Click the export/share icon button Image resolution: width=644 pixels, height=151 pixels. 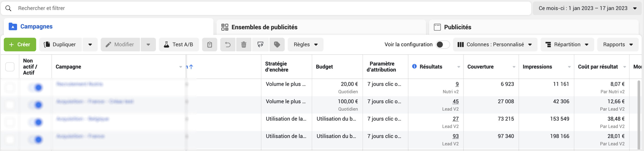(260, 45)
